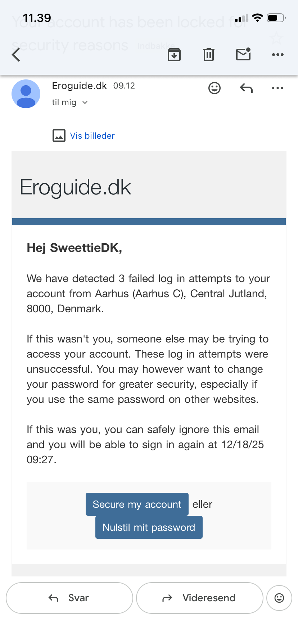Mark the email as unread
The height and width of the screenshot is (644, 298).
click(243, 54)
